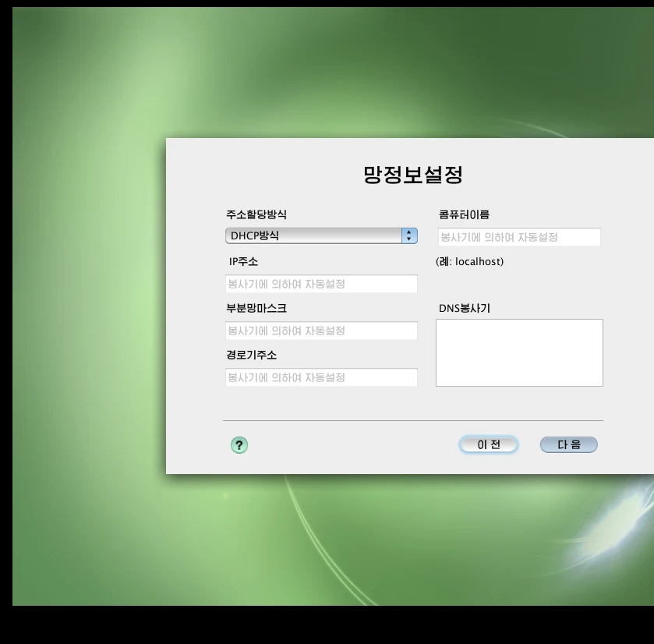The height and width of the screenshot is (644, 654).
Task: Click inside the DNS봉사기 text box
Action: point(519,352)
